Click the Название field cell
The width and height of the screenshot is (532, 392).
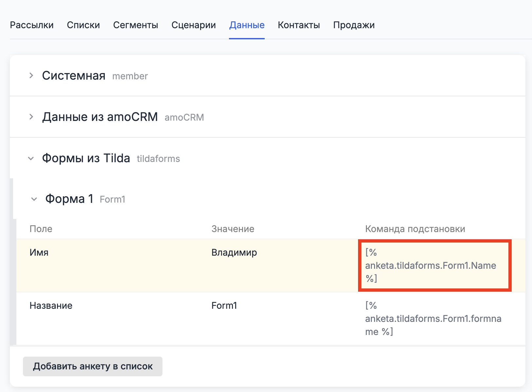[51, 306]
